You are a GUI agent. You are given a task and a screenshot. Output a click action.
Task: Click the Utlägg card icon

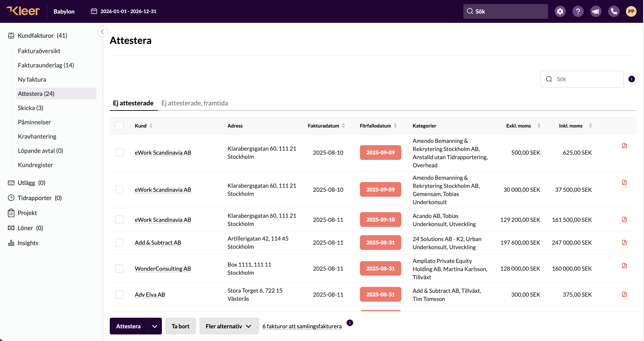11,183
